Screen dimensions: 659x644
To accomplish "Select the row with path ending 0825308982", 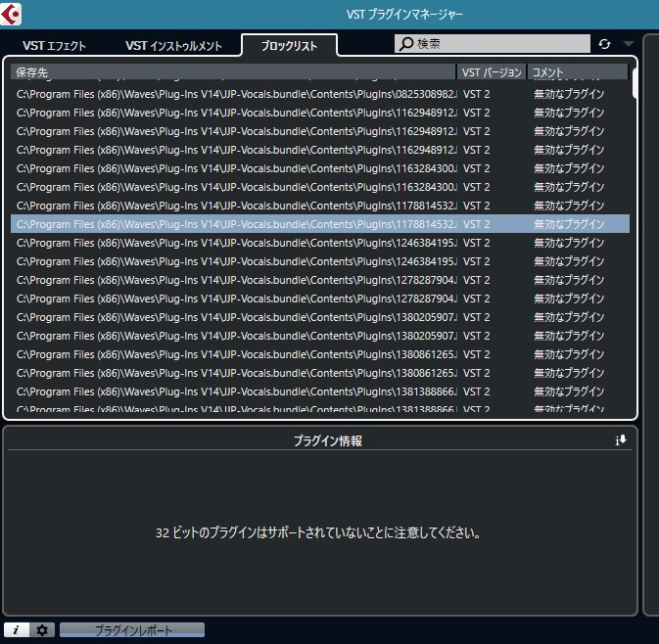I will point(320,94).
